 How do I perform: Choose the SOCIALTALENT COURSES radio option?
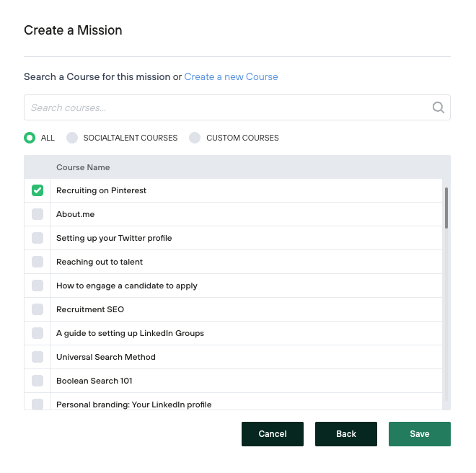click(x=72, y=138)
